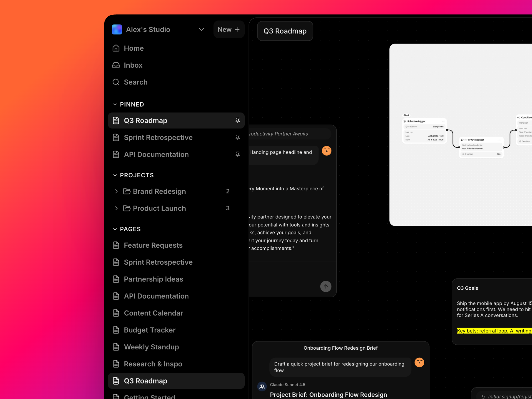Click the Partnership Ideas document icon
532x399 pixels.
[116, 279]
